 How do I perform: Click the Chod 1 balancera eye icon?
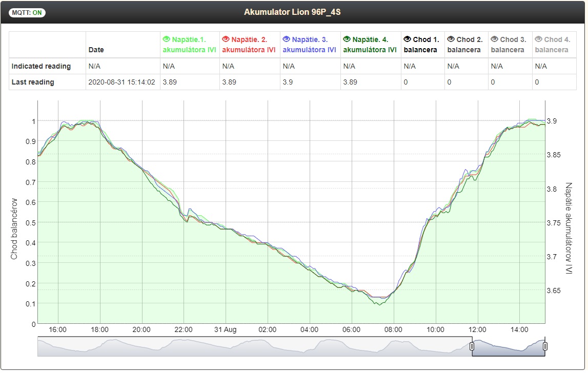tap(408, 39)
